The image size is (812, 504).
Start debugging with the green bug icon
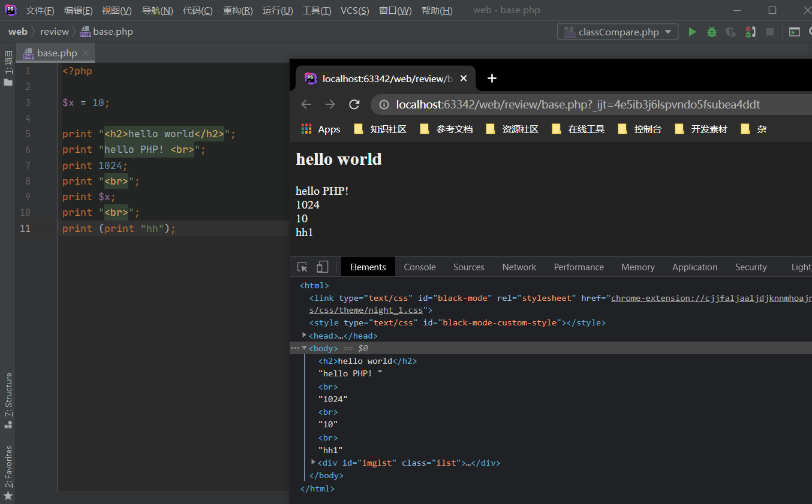point(712,32)
